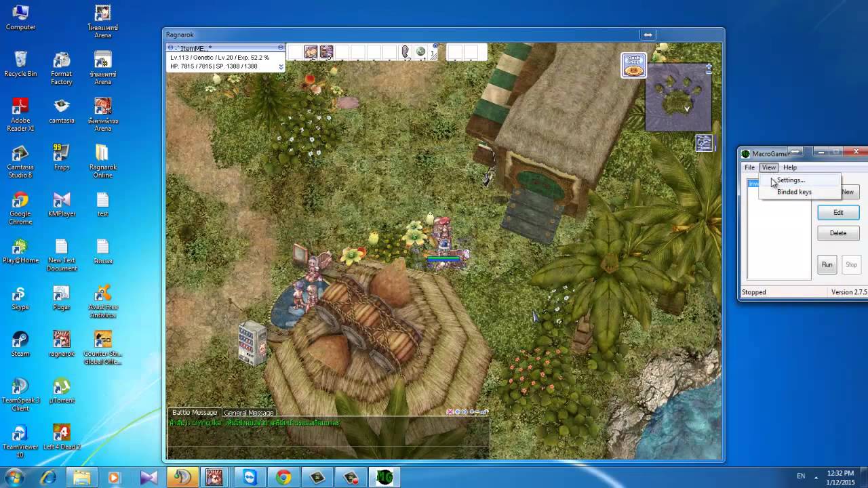Delete the selected macro
Image resolution: width=868 pixels, height=488 pixels.
click(838, 233)
